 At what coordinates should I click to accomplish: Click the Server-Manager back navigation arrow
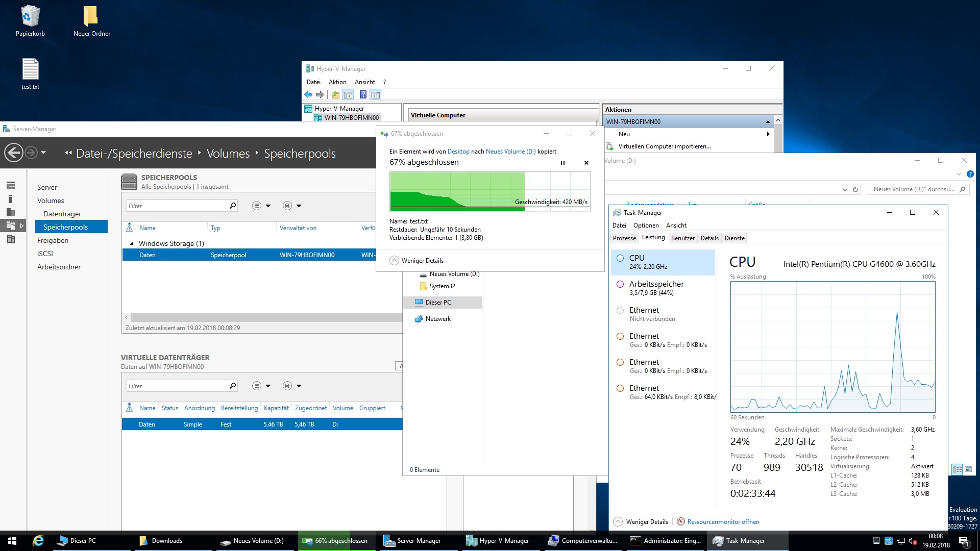click(14, 153)
